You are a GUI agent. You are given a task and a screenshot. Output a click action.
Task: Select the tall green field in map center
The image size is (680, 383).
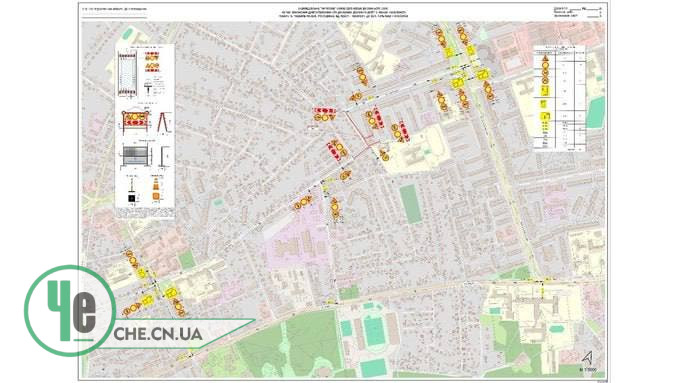[x=410, y=204]
